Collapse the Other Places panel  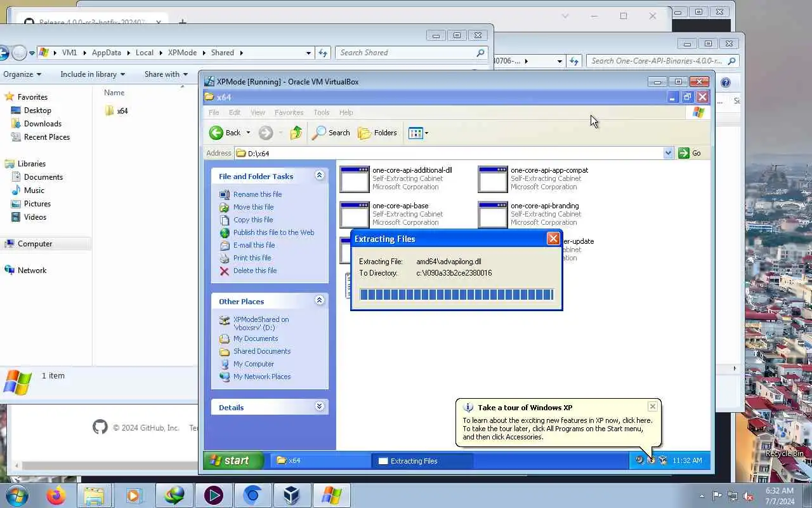click(x=320, y=300)
